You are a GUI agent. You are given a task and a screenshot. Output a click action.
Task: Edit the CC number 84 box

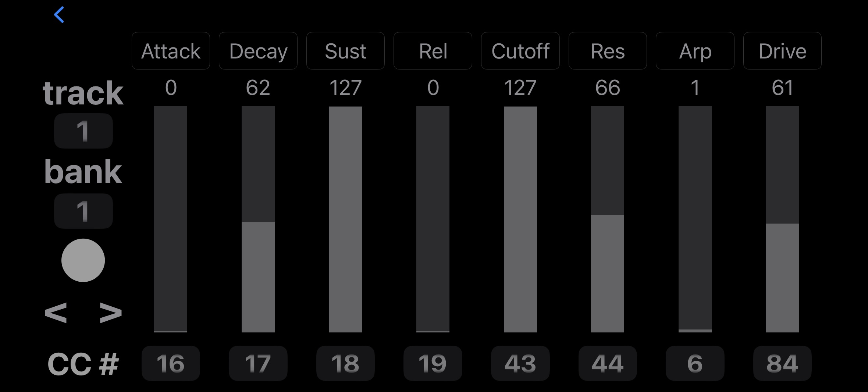782,363
